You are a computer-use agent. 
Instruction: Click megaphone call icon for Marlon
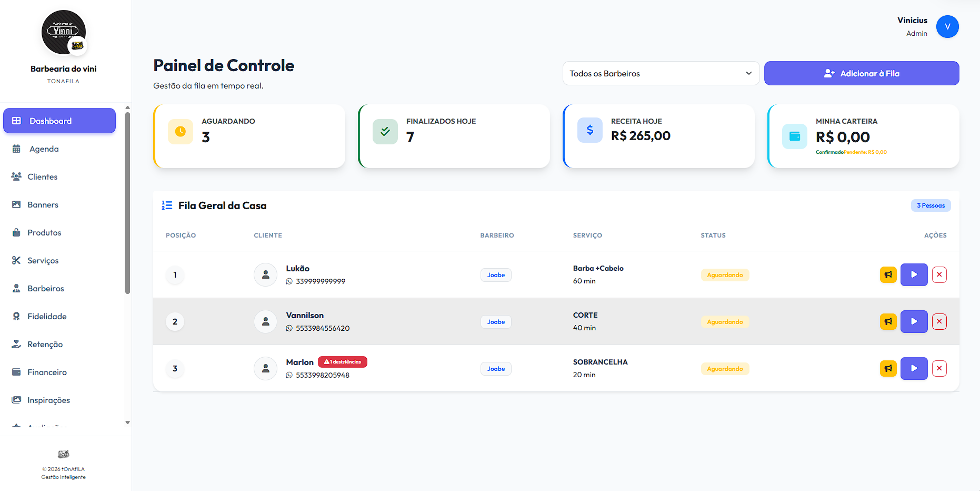(x=888, y=369)
